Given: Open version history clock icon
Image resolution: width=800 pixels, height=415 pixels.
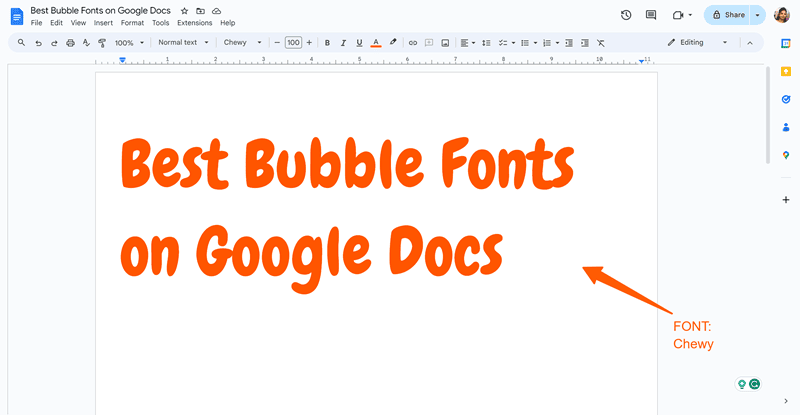Looking at the screenshot, I should tap(626, 15).
